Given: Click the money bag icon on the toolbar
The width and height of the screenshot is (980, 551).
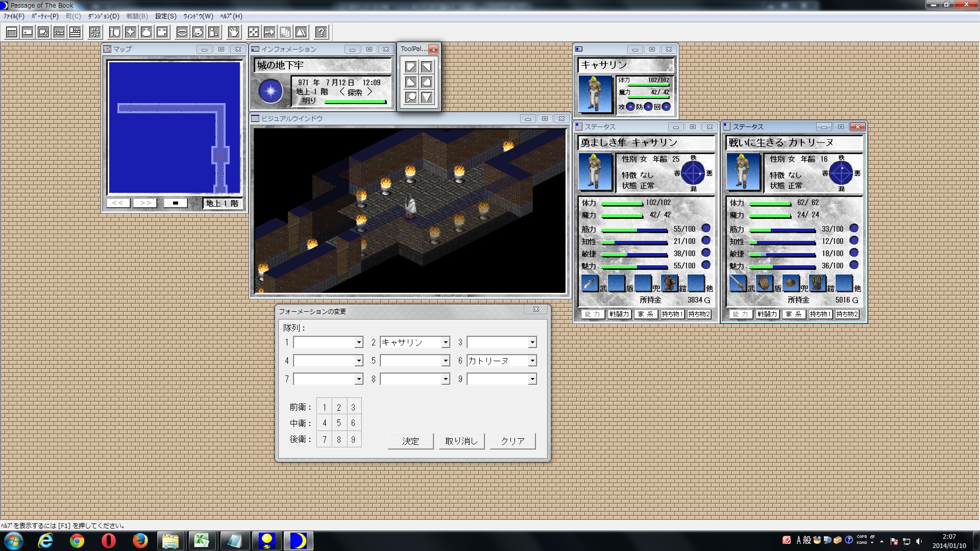Looking at the screenshot, I should (x=146, y=32).
